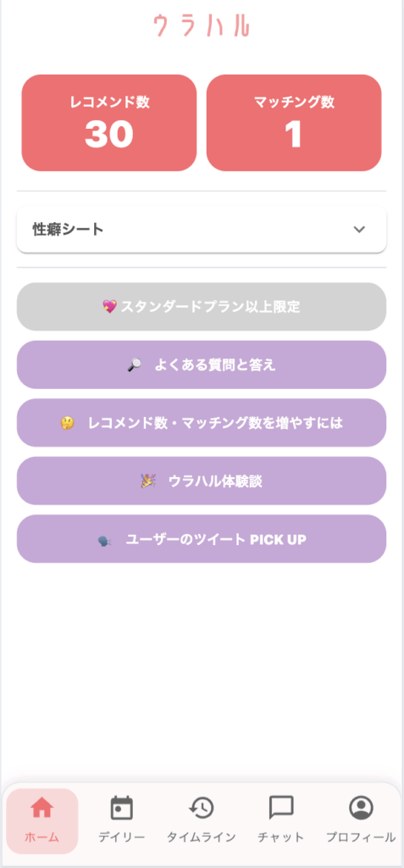This screenshot has width=404, height=868.
Task: Open レコメンド数・マッチング数を増やすには button
Action: [x=202, y=423]
